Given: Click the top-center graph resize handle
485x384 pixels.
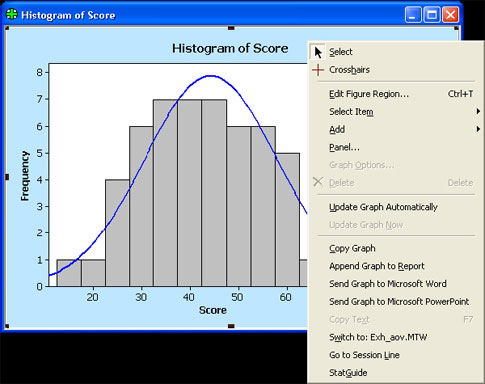Looking at the screenshot, I should click(x=231, y=28).
